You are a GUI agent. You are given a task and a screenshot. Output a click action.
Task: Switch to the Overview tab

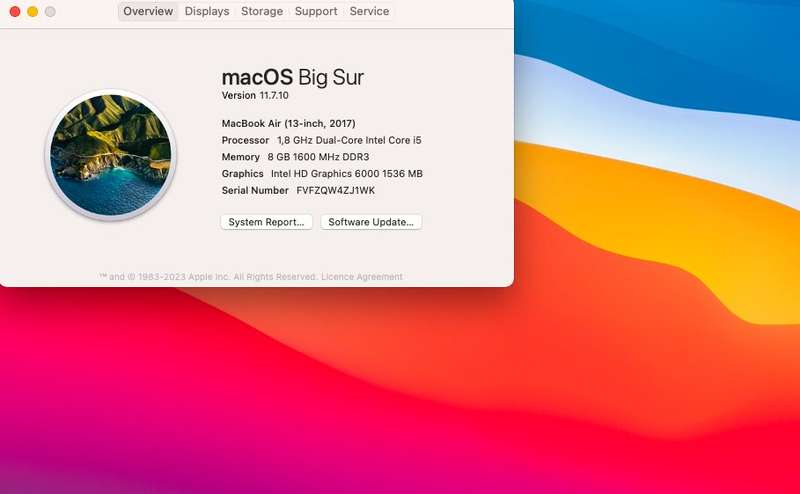(x=148, y=11)
